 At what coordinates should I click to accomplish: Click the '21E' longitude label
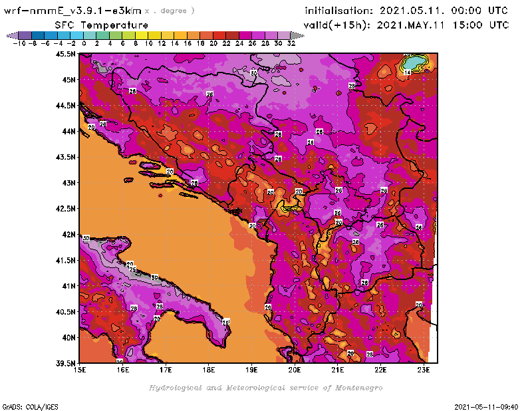[338, 370]
